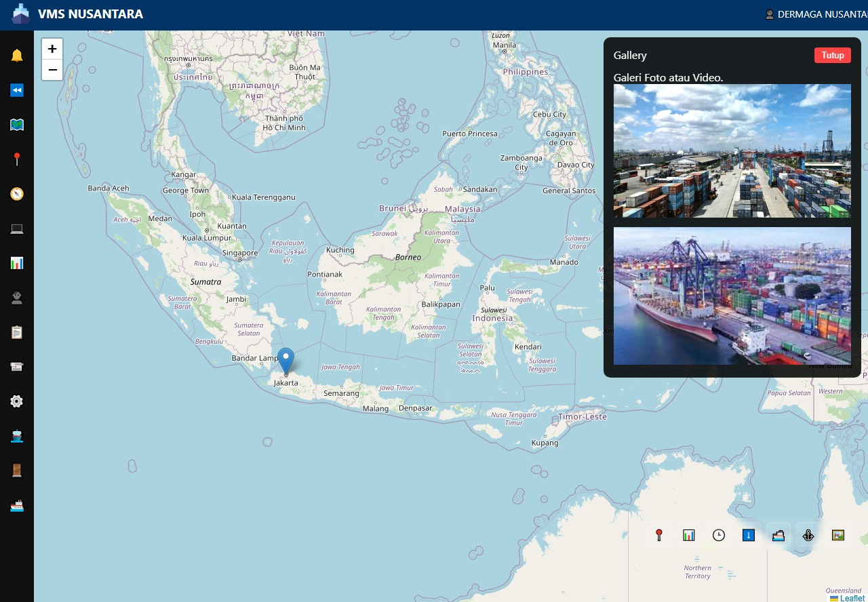Open the VMS NUSANTARA title link

tap(90, 14)
